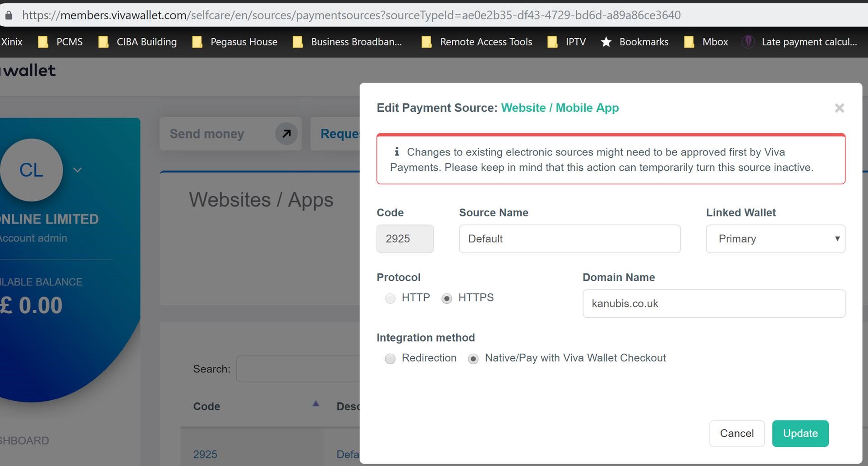Click the padlock icon in address bar
The height and width of the screenshot is (466, 868).
tap(8, 14)
